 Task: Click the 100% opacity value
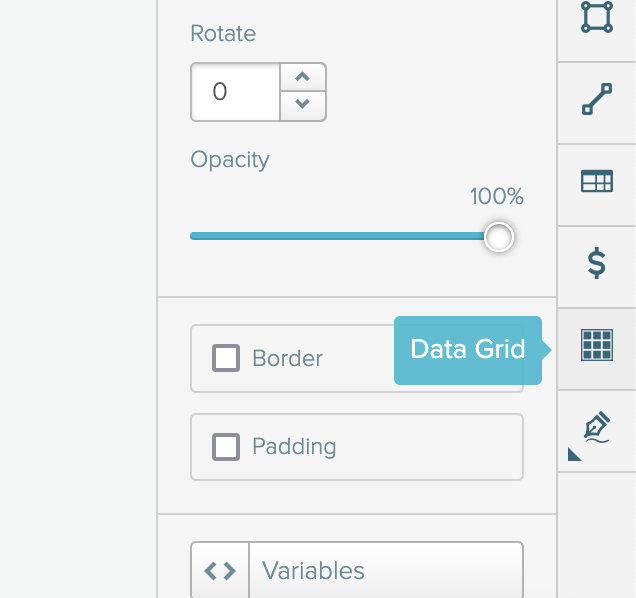click(x=497, y=197)
